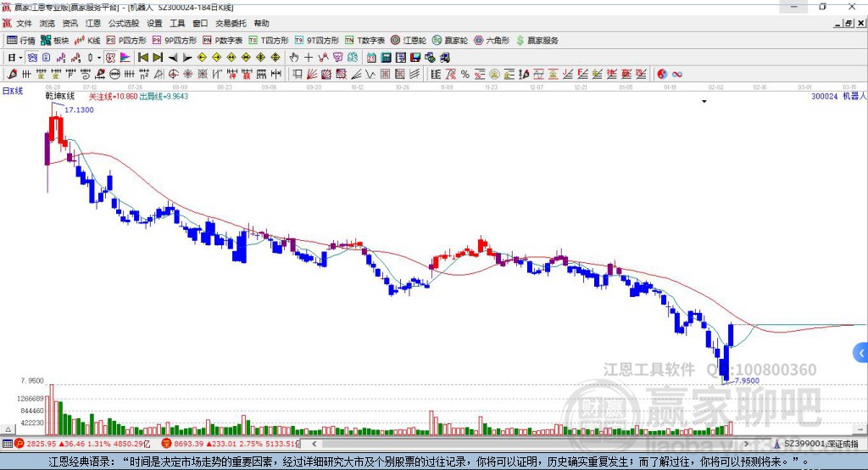Toggle the color gradient chart icon
Screen dimensions: 868x470
[x=125, y=58]
